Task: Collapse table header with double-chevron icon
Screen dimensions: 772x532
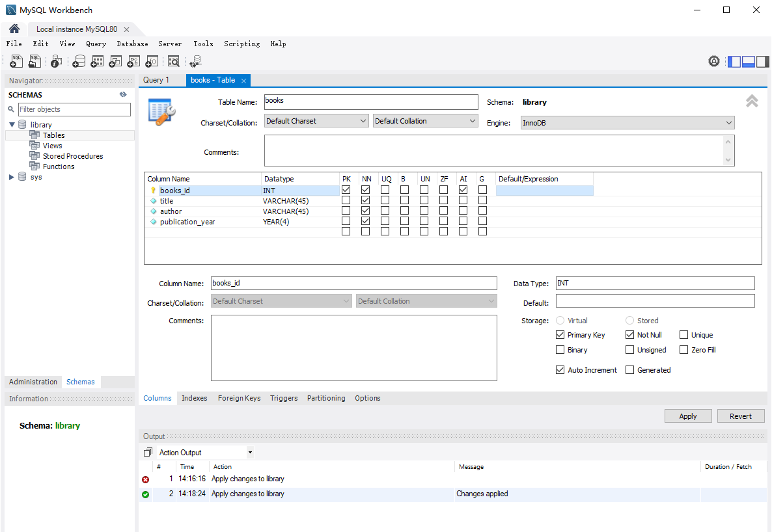Action: pyautogui.click(x=752, y=101)
